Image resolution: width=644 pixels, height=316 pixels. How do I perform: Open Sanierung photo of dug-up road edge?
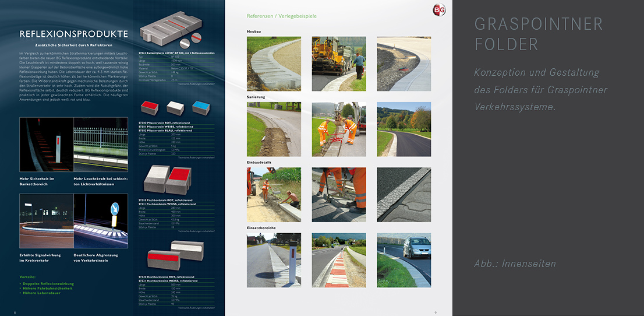(274, 129)
